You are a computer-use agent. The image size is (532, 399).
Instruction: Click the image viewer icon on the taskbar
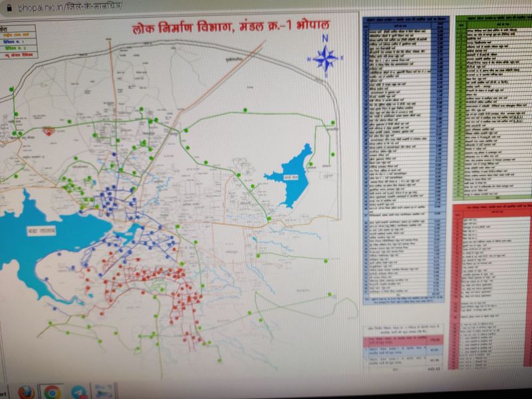pos(103,392)
